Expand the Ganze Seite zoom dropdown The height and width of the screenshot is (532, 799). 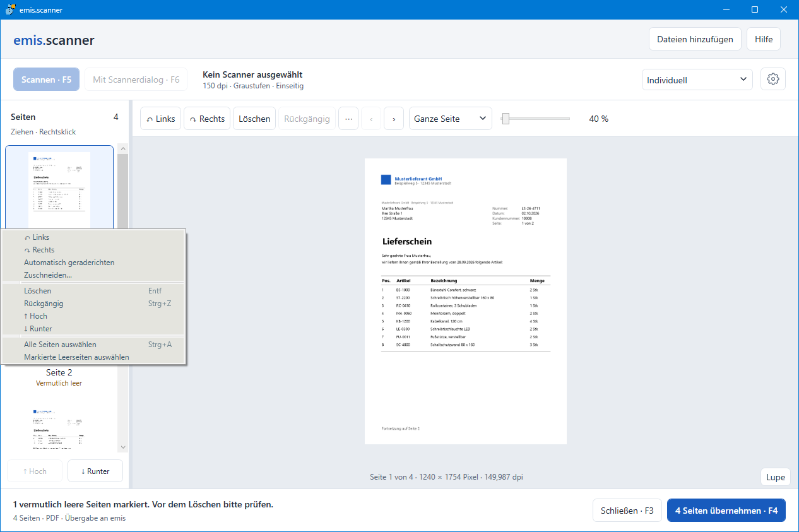coord(451,119)
